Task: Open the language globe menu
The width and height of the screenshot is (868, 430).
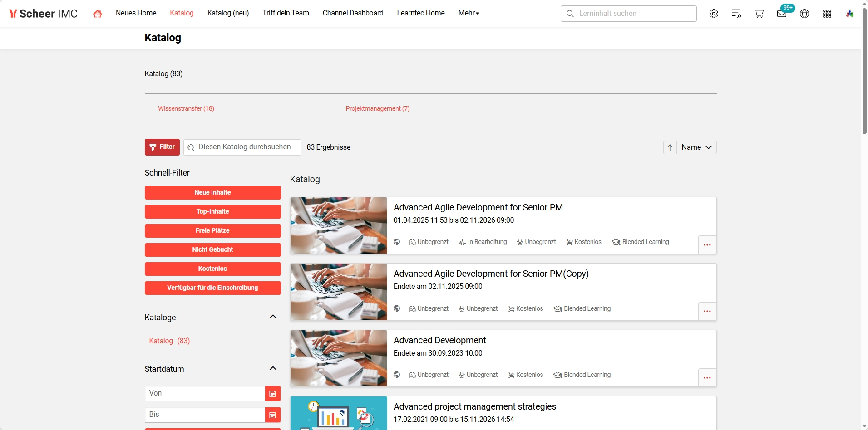Action: (804, 14)
